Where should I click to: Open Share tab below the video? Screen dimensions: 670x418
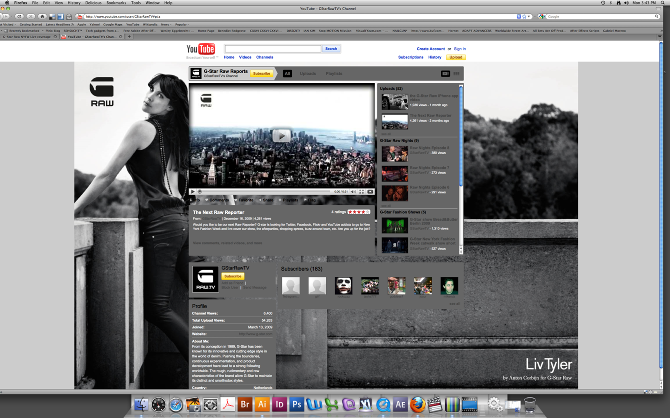267,200
